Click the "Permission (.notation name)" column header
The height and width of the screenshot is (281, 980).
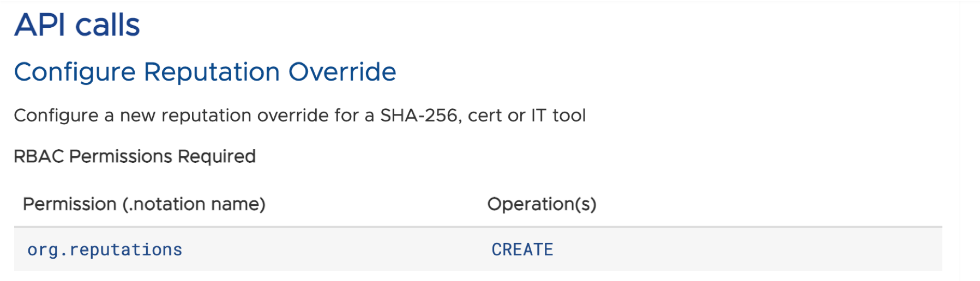click(144, 204)
